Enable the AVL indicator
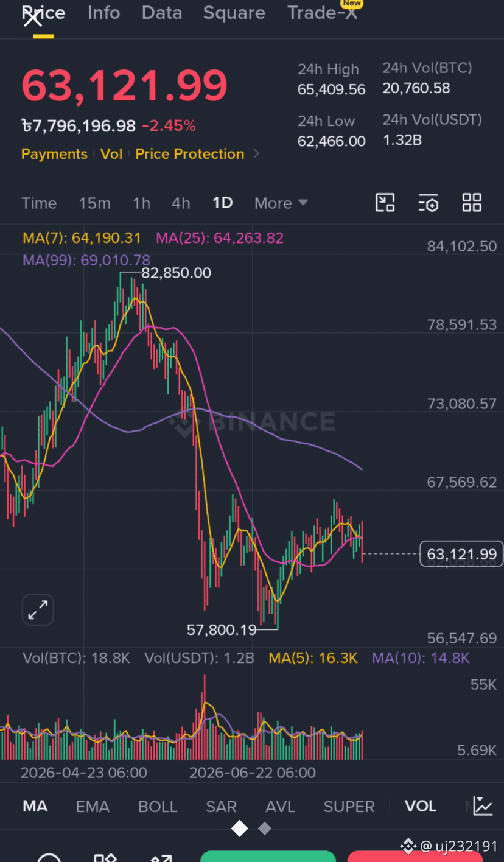 [x=280, y=807]
